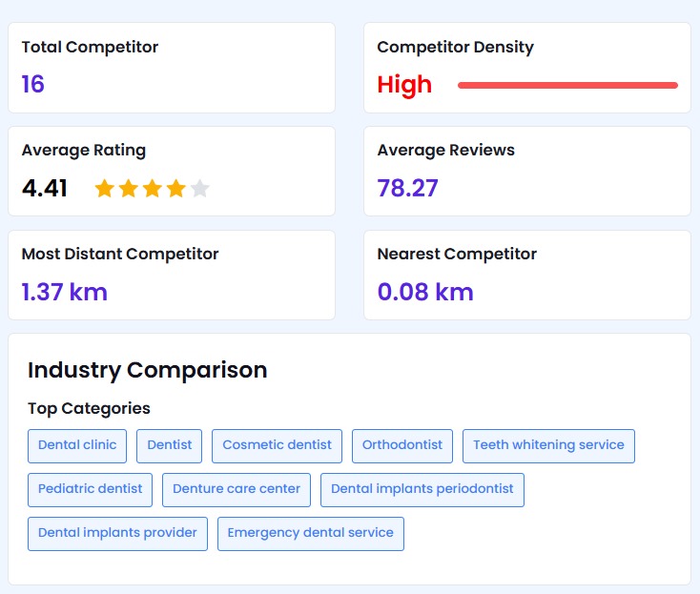700x594 pixels.
Task: Open the Pediatric dentist tag
Action: pyautogui.click(x=90, y=489)
